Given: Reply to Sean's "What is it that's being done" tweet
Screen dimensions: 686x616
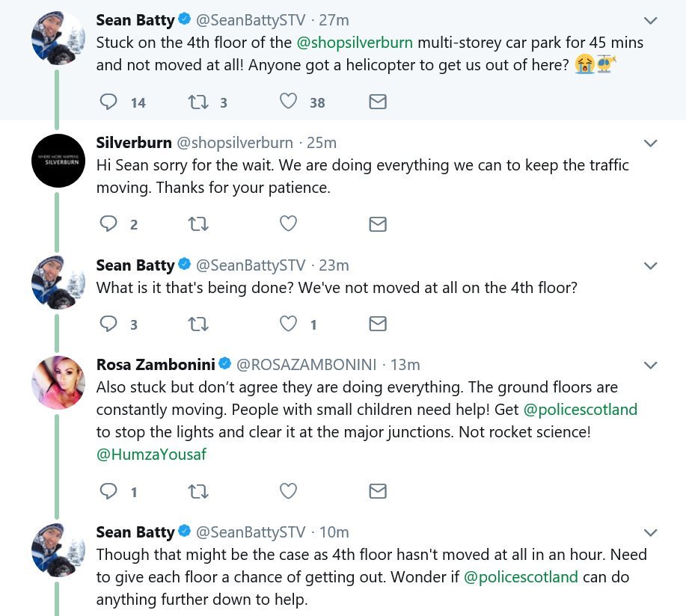Looking at the screenshot, I should click(108, 324).
